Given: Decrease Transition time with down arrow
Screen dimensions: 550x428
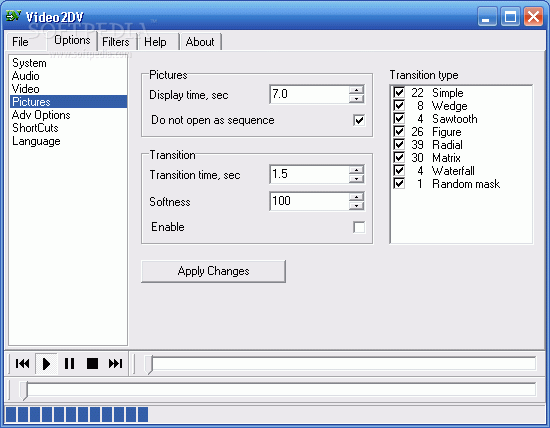Looking at the screenshot, I should click(356, 179).
